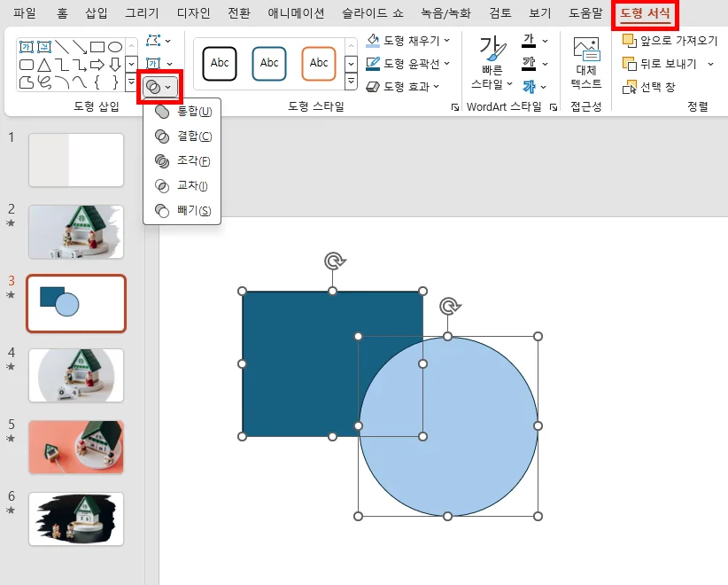Select the freeform shape tool
The width and height of the screenshot is (728, 585).
[x=26, y=82]
